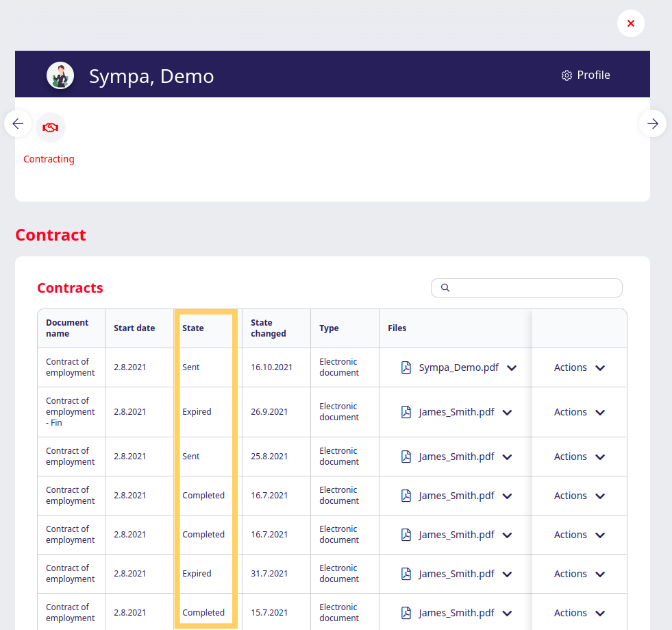The image size is (672, 630).
Task: Focus the Contracts search field
Action: 526,288
